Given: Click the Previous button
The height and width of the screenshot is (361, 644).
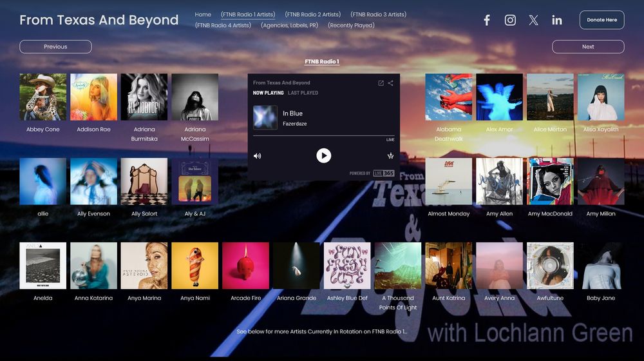Looking at the screenshot, I should tap(55, 46).
